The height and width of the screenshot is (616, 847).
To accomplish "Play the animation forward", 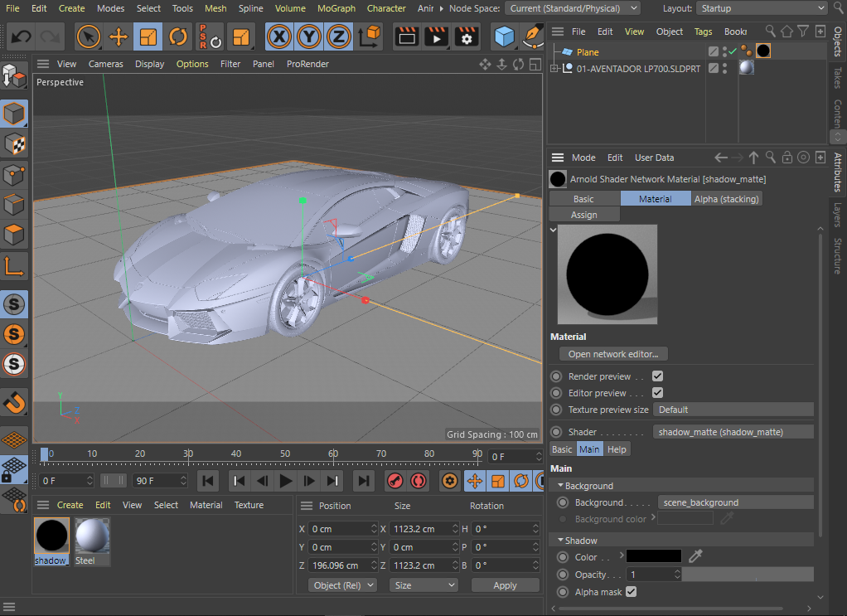I will 286,481.
